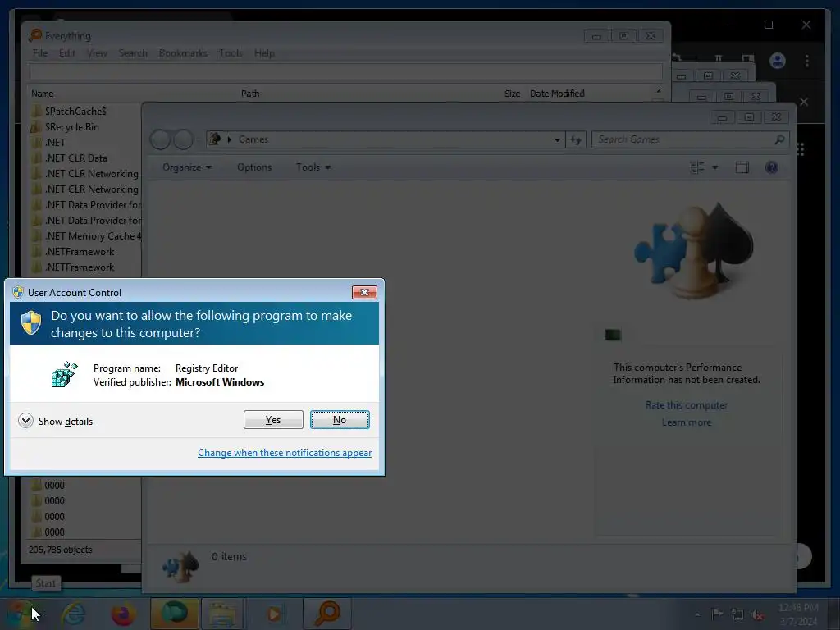Click Back button in Games window
The width and height of the screenshot is (840, 630).
pyautogui.click(x=160, y=139)
